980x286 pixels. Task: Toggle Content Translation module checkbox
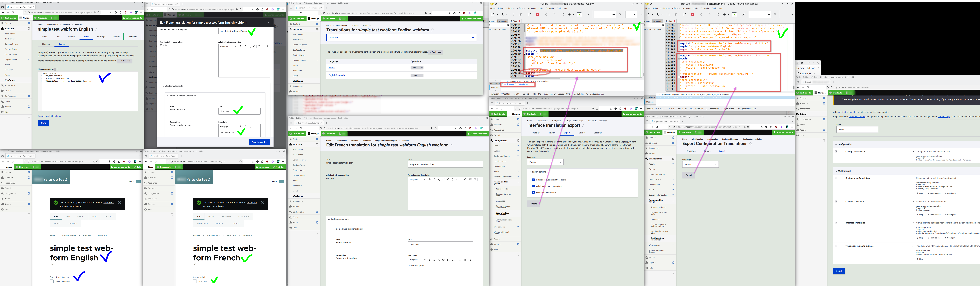tap(836, 202)
